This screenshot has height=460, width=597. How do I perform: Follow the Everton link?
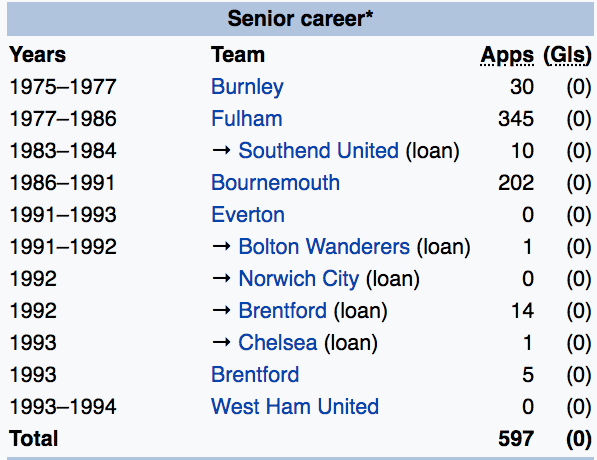click(248, 214)
